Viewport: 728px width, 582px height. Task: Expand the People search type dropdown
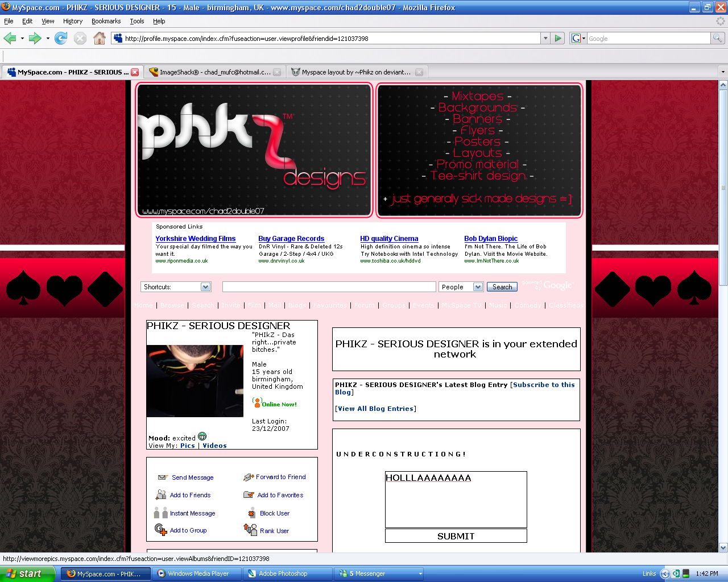click(x=478, y=287)
